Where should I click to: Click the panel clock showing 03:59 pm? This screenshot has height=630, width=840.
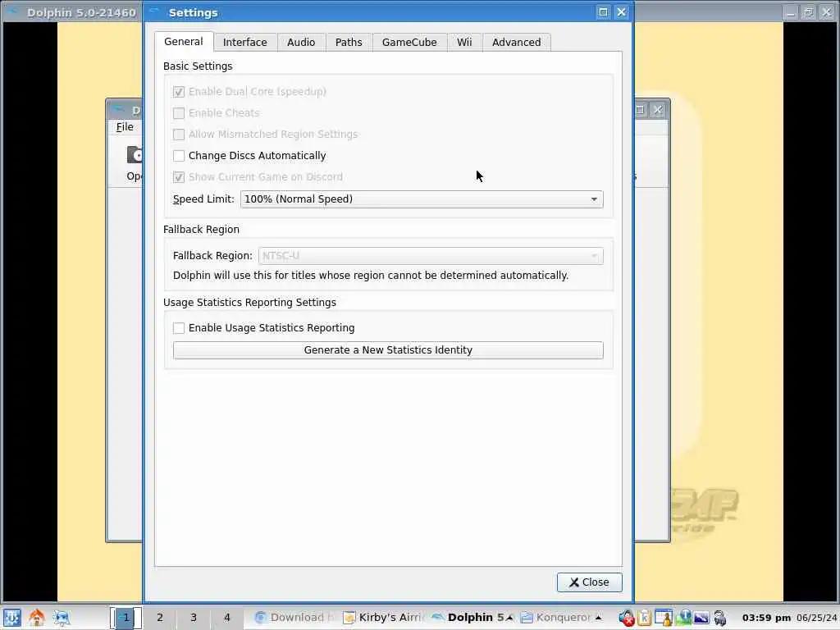[x=766, y=618]
